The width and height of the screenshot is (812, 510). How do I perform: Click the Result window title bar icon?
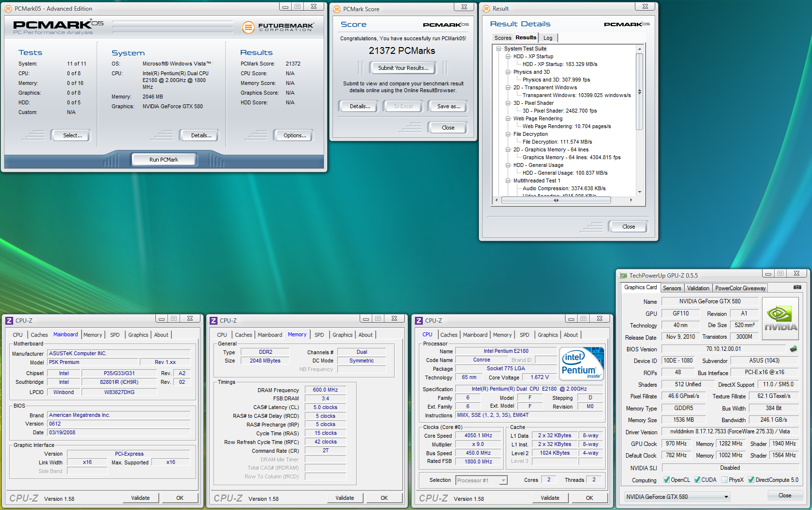(486, 8)
